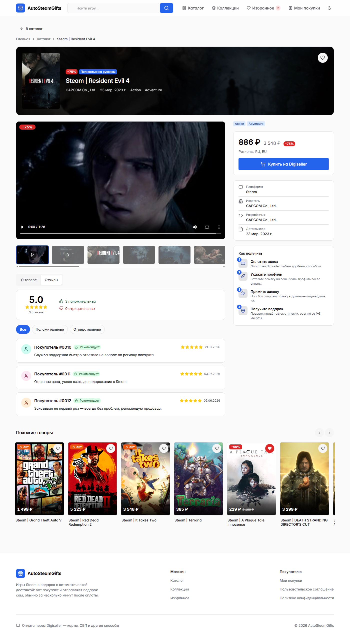This screenshot has height=644, width=350.
Task: Favorite Grand Theft Auto V with heart icon
Action: (x=58, y=448)
